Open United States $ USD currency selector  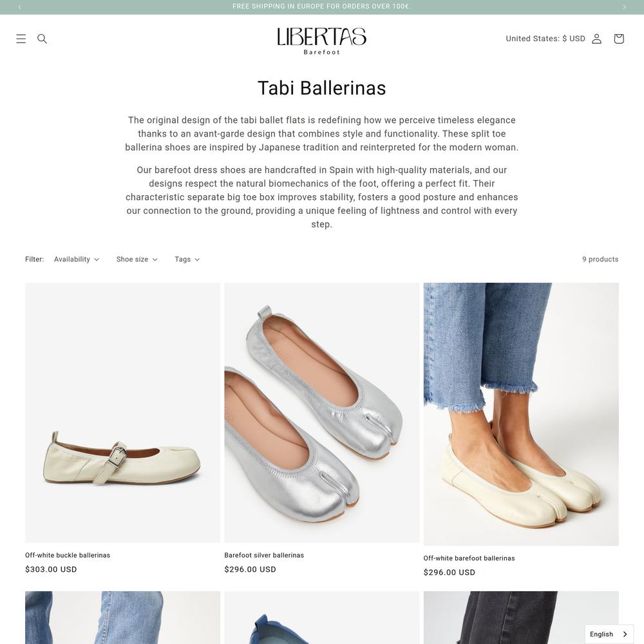click(545, 39)
